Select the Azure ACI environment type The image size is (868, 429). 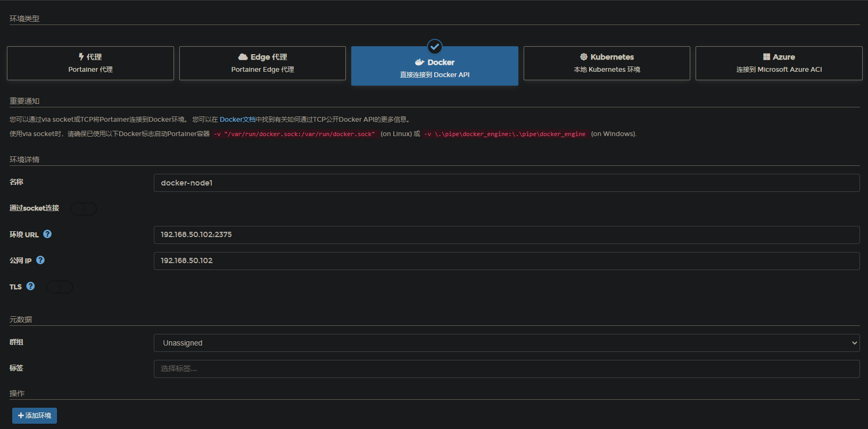point(779,63)
